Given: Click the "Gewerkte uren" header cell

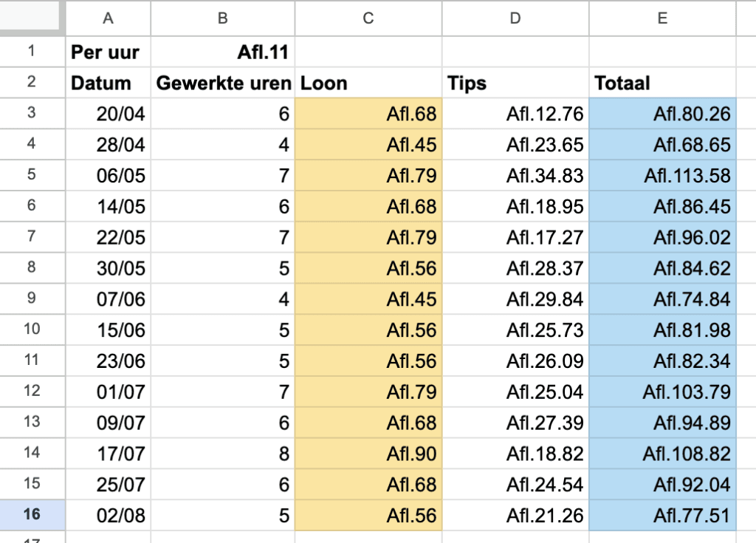Looking at the screenshot, I should 222,83.
